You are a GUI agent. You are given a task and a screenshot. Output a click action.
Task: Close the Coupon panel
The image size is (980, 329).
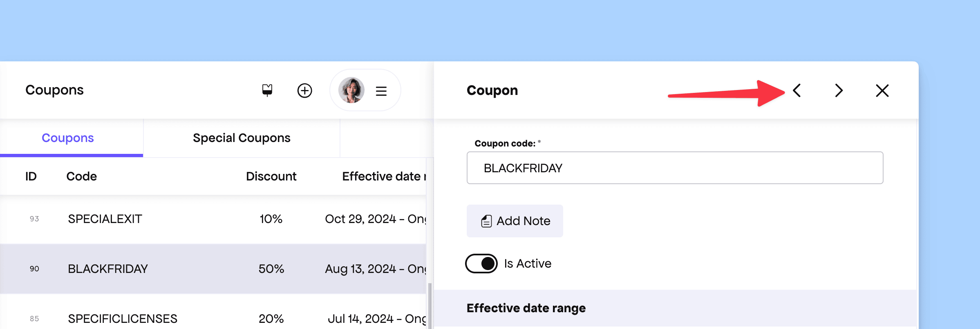tap(882, 90)
